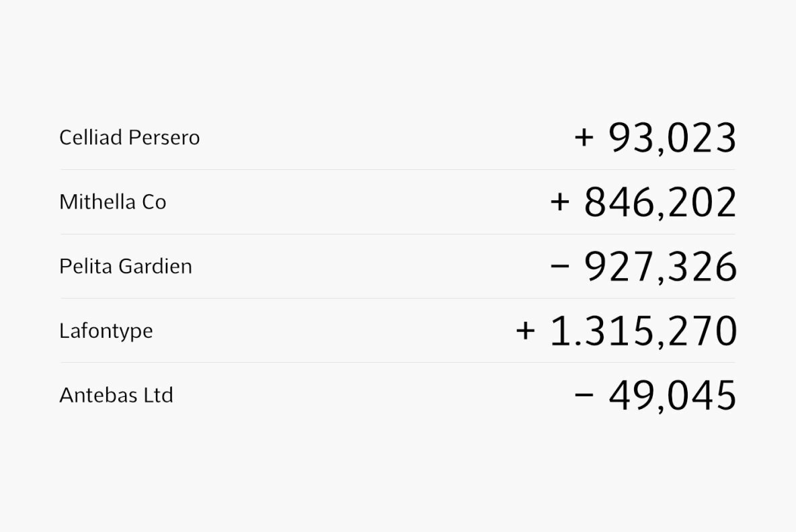Click the minus sign before 927,326
The height and width of the screenshot is (532, 796).
tap(559, 267)
